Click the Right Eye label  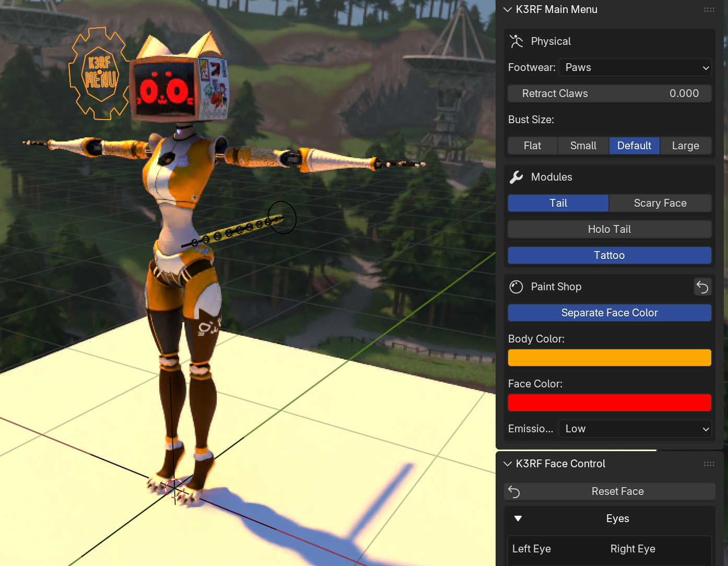coord(633,549)
